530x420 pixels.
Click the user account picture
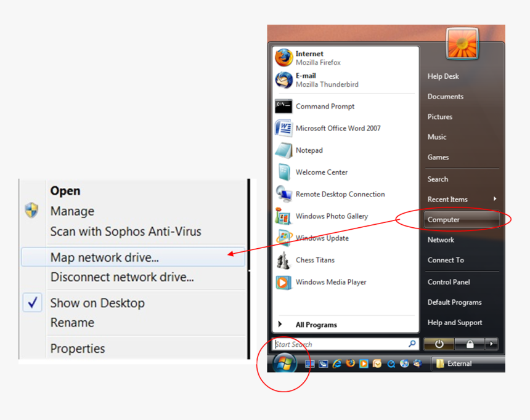click(x=462, y=44)
